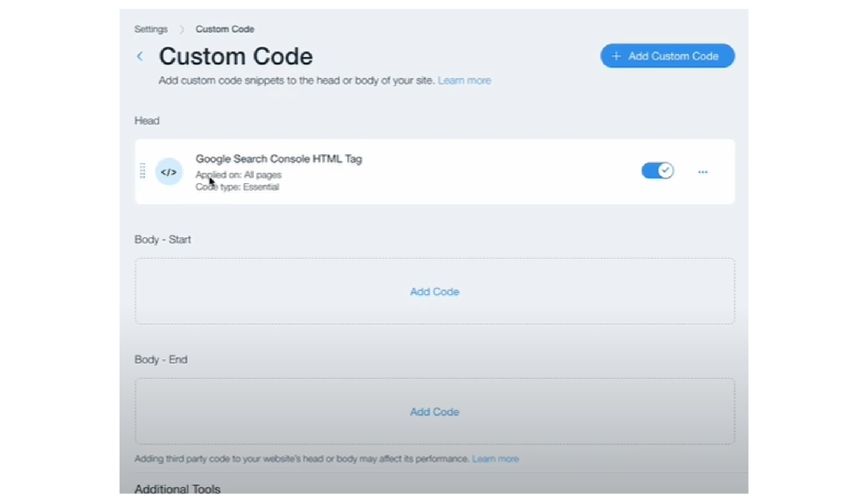The height and width of the screenshot is (502, 868).
Task: Add Code in the Body - End area
Action: point(434,412)
